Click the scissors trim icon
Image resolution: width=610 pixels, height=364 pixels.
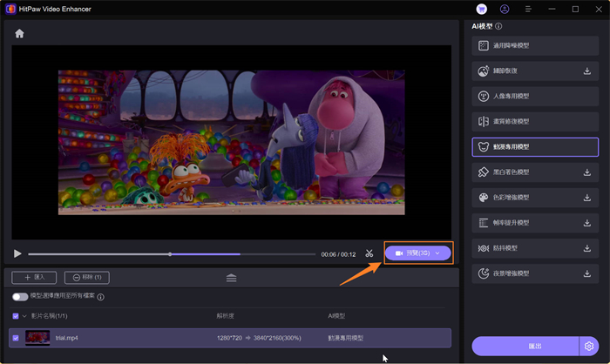pos(369,253)
